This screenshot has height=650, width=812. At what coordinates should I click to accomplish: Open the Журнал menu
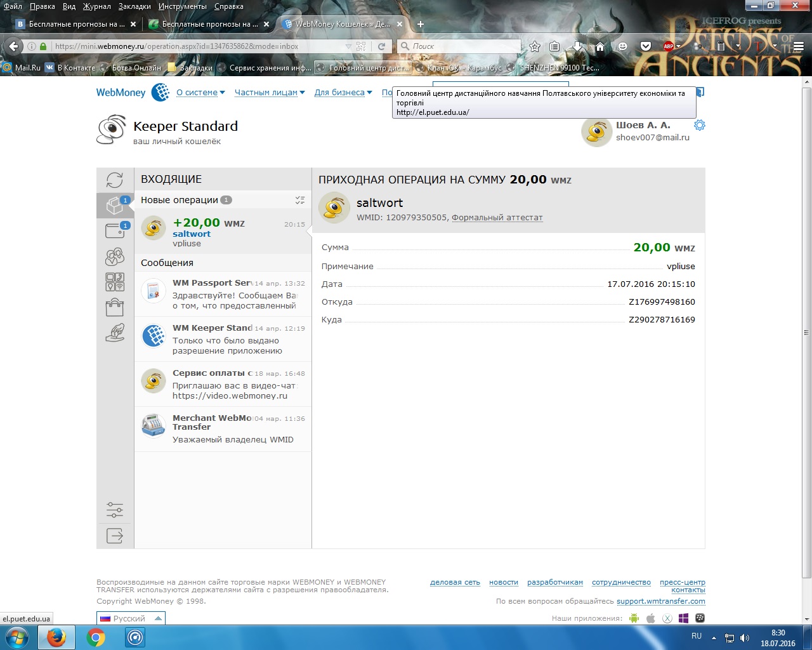point(96,6)
